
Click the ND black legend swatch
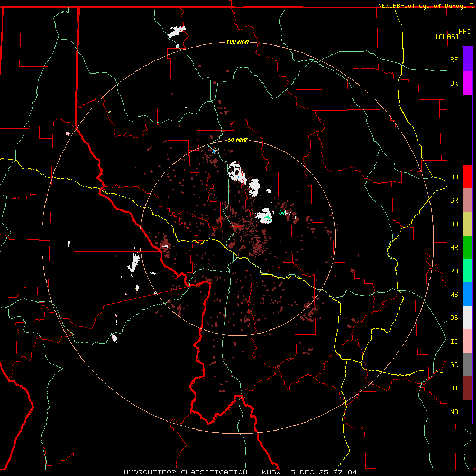pyautogui.click(x=467, y=411)
